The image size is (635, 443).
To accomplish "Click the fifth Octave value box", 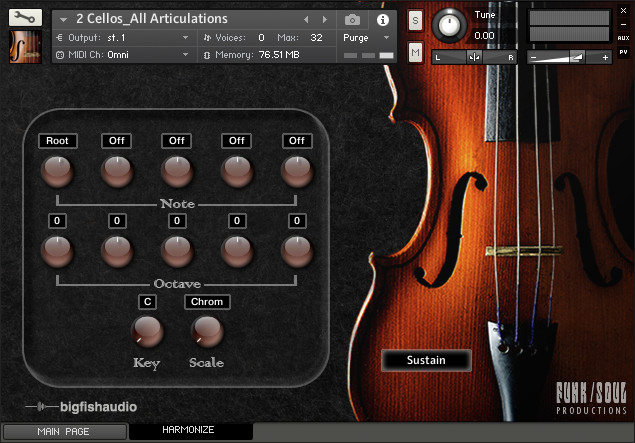I will [297, 221].
